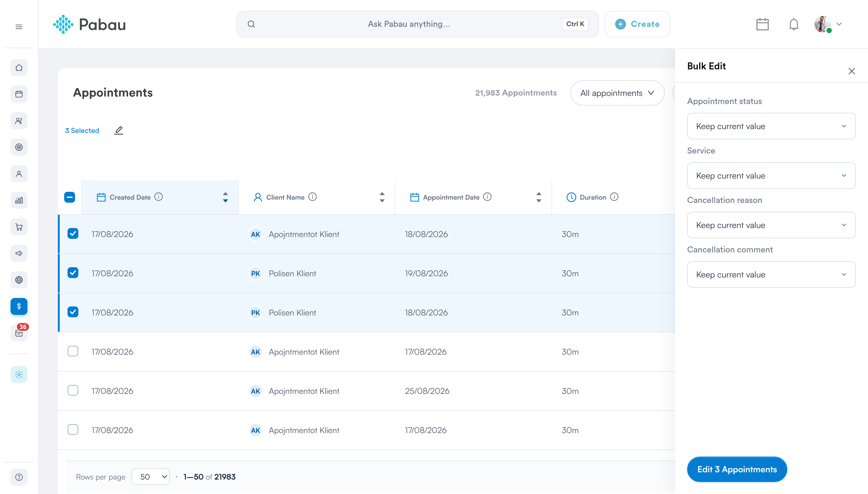
Task: Open the notifications bell
Action: pos(794,24)
